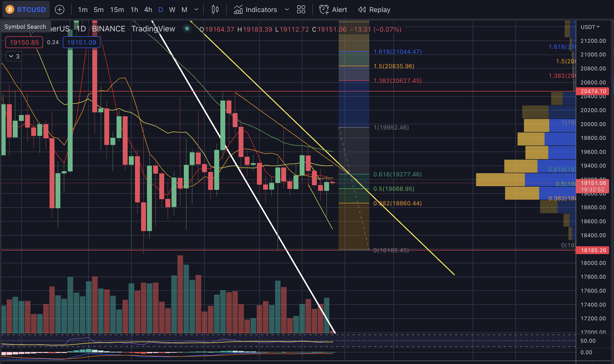Expand the collapsed indicator legend (3)

(x=14, y=56)
